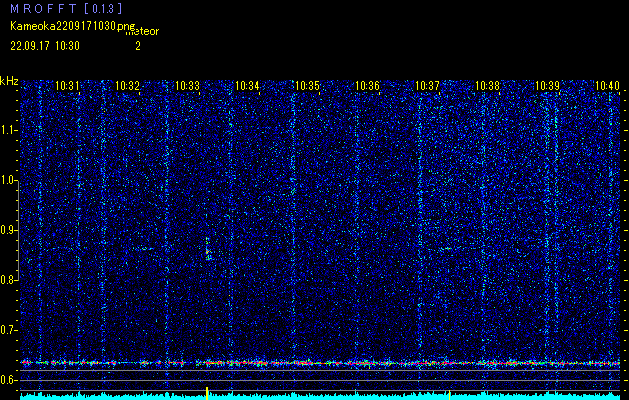The image size is (629, 400).
Task: Click the 10:36 time tick label
Action: (x=367, y=85)
